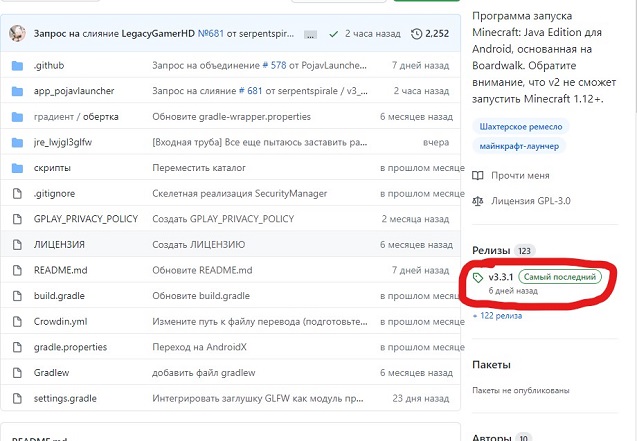Click the tag icon next to v3.3.1
Screen dimensions: 637x441
(x=478, y=277)
